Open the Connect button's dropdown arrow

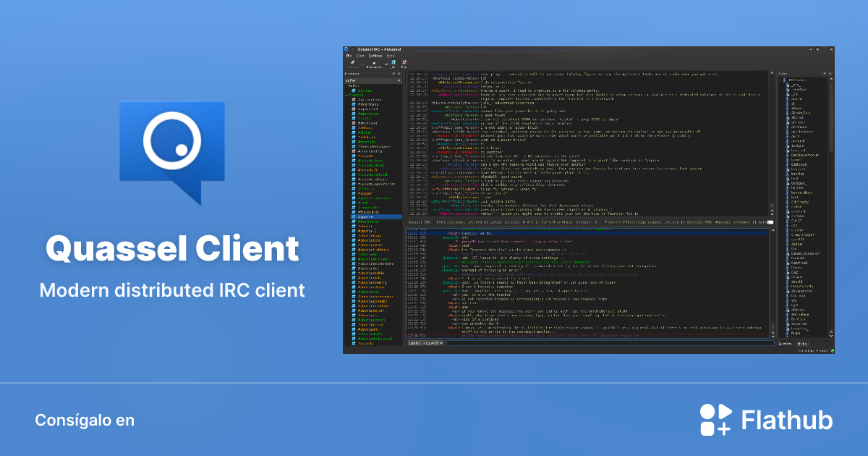pyautogui.click(x=362, y=64)
